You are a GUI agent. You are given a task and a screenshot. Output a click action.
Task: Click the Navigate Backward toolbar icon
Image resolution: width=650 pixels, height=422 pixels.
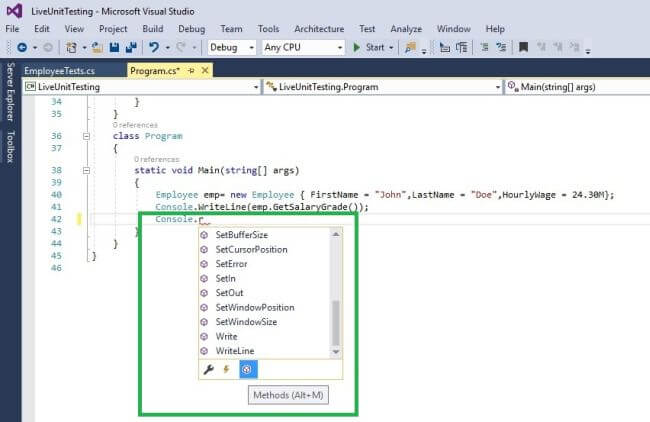point(22,48)
